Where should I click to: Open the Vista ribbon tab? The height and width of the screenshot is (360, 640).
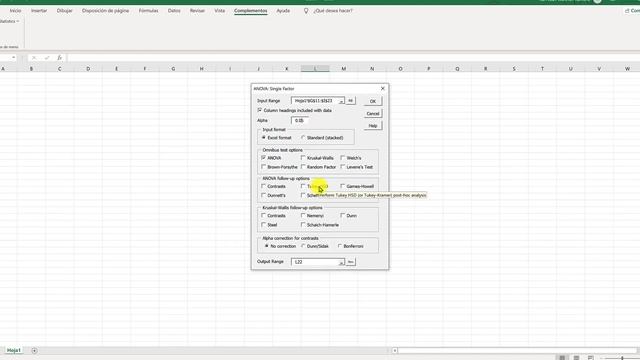[220, 11]
